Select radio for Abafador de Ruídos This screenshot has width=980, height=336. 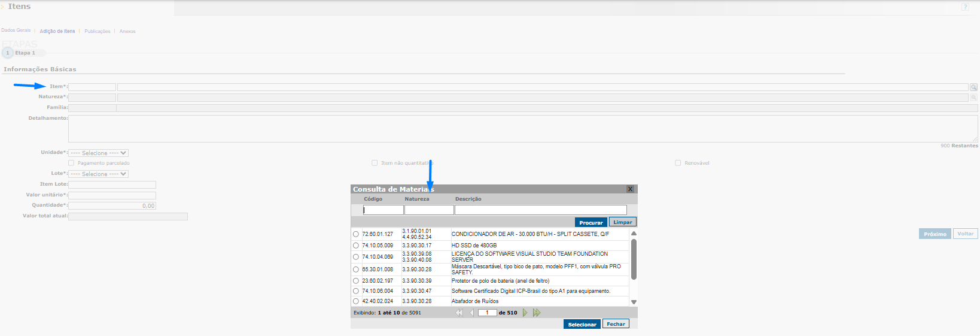tap(356, 301)
